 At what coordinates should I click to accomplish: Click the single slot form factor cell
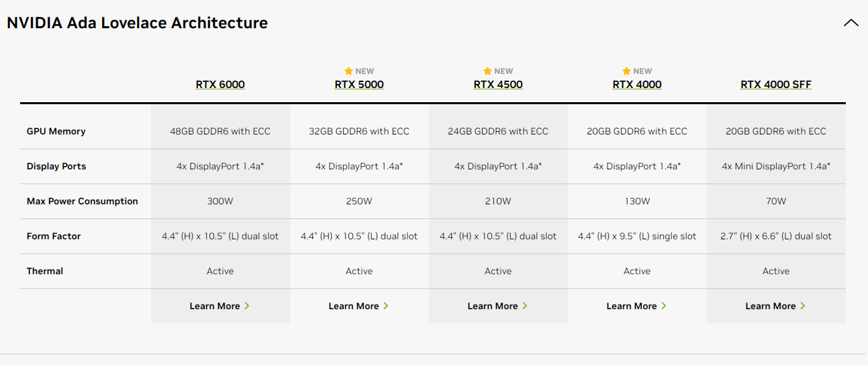click(637, 236)
